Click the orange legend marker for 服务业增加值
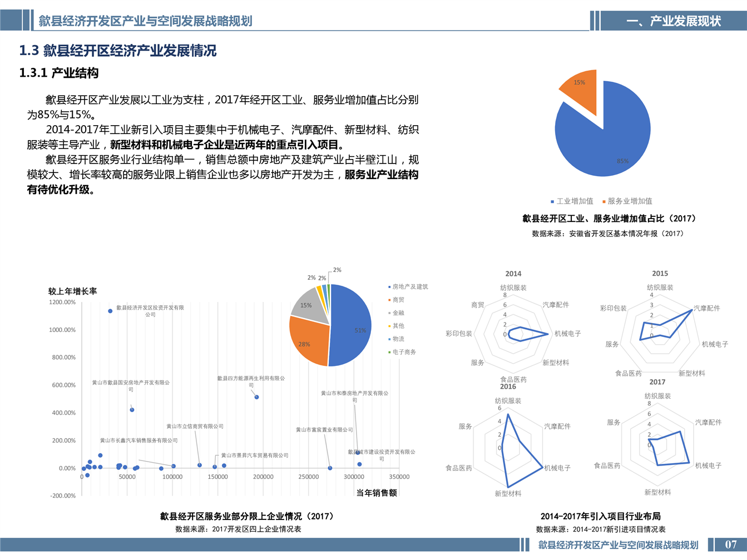The image size is (747, 560). click(x=603, y=201)
